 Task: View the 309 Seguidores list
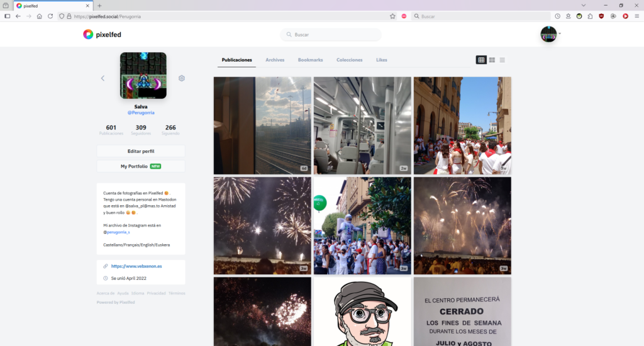[141, 130]
